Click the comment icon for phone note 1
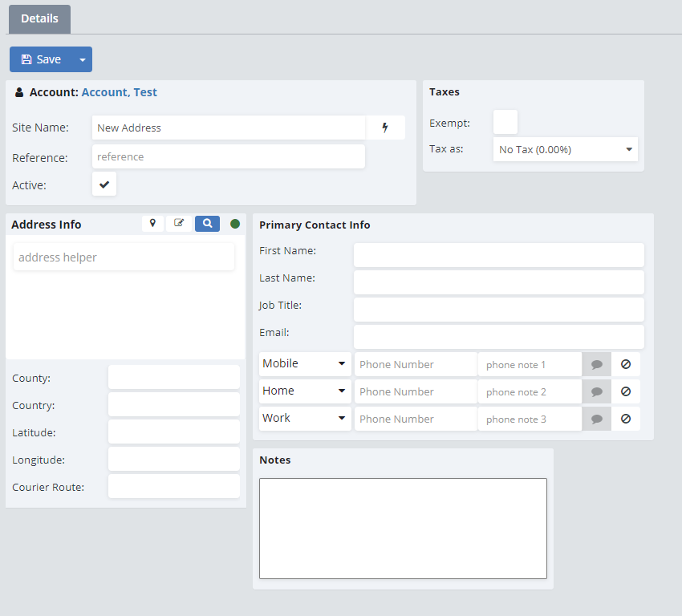Screen dimensions: 682x616 coord(596,364)
